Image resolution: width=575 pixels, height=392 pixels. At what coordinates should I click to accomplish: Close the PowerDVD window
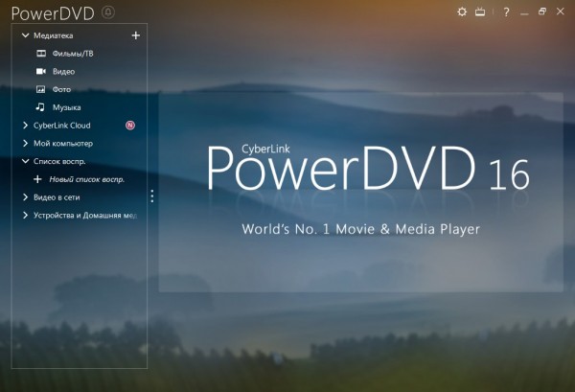[560, 12]
